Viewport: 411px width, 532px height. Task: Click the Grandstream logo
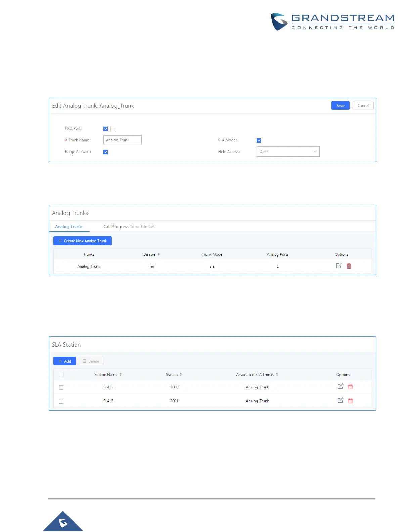click(x=332, y=22)
